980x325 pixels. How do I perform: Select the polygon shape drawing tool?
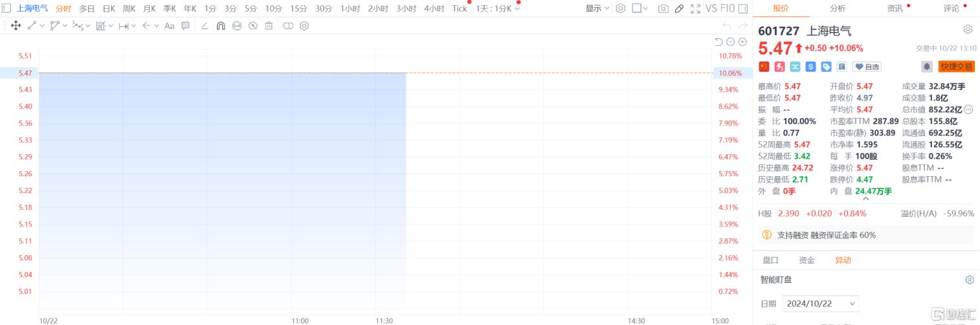(54, 26)
